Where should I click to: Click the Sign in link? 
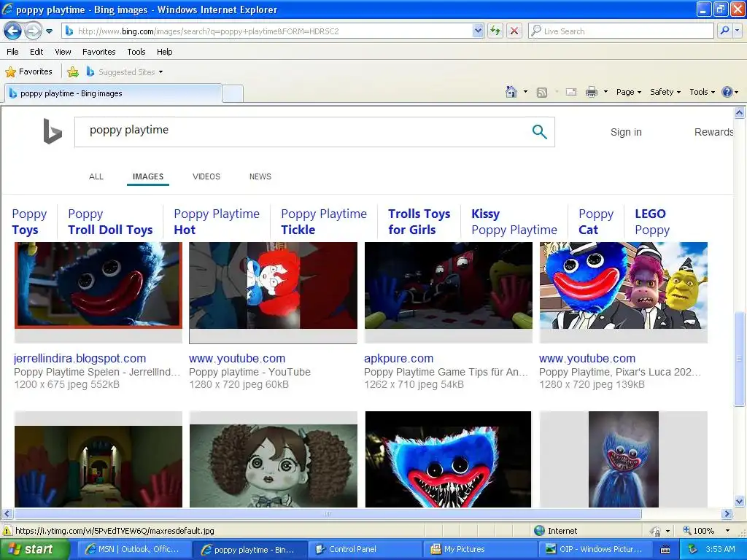(x=626, y=132)
